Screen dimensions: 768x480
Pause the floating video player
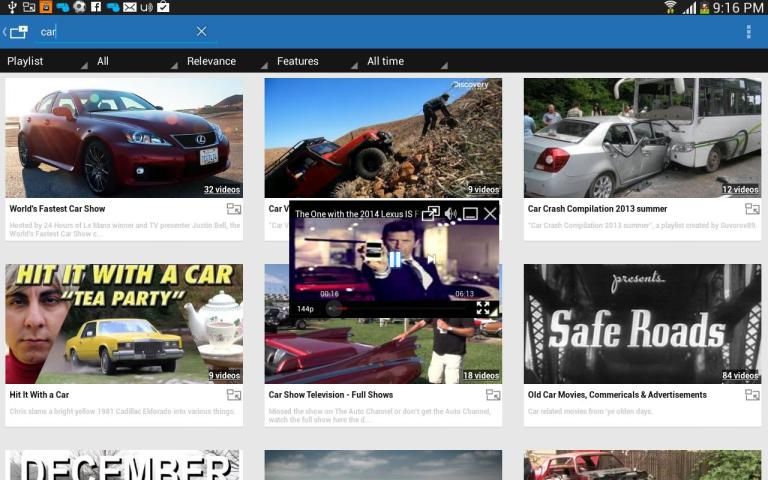[394, 260]
